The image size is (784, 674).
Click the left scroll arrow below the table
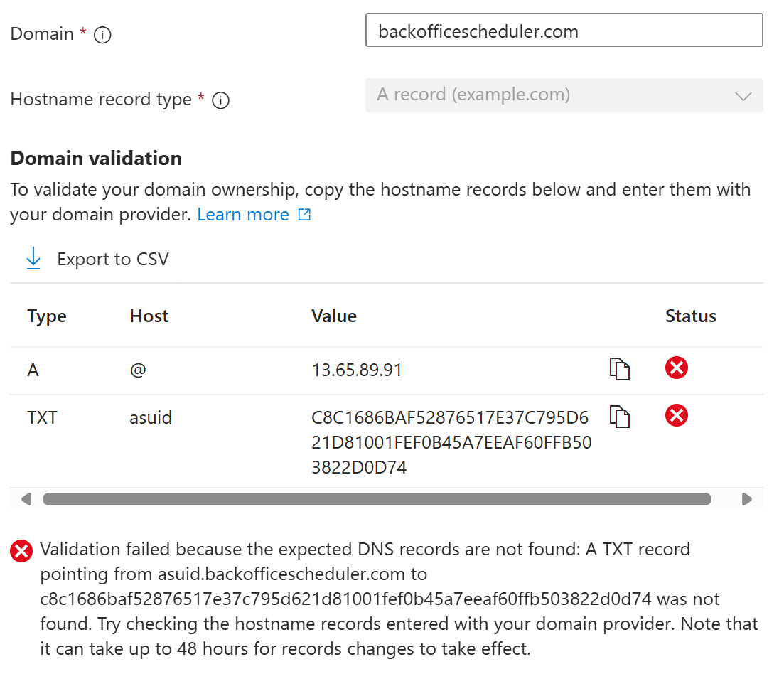(26, 499)
